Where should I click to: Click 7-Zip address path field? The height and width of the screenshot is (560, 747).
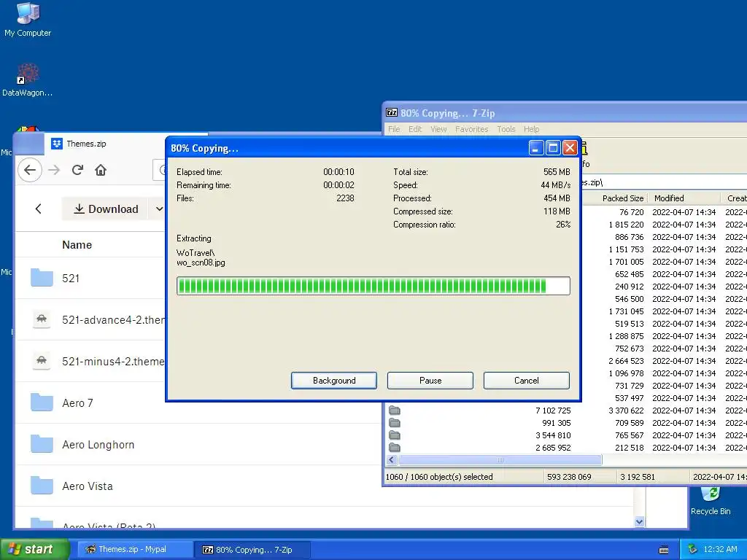pos(662,182)
